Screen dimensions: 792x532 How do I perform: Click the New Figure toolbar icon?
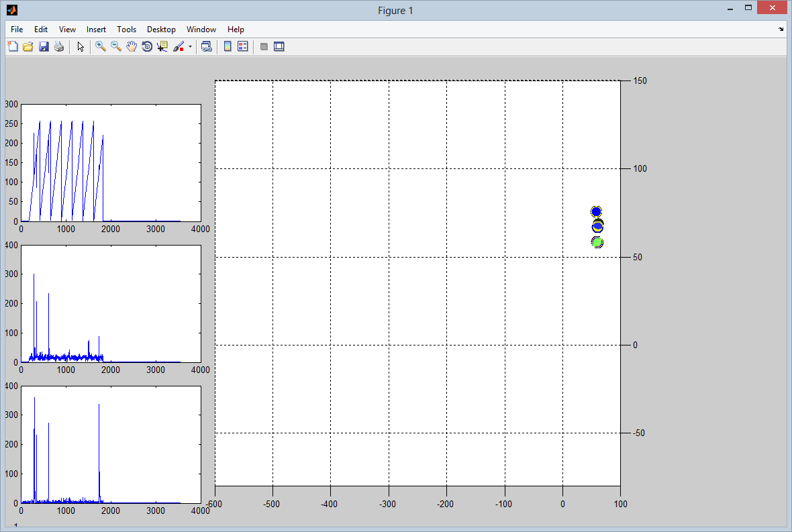point(13,46)
